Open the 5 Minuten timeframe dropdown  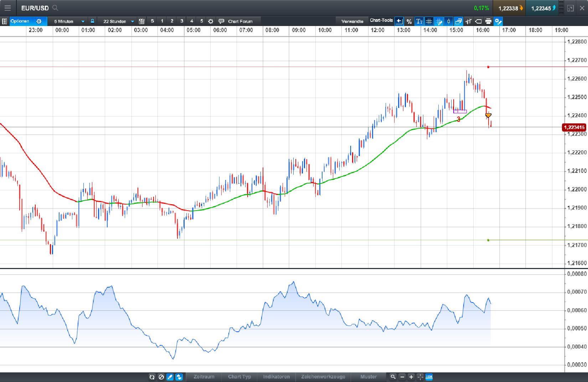(x=83, y=21)
